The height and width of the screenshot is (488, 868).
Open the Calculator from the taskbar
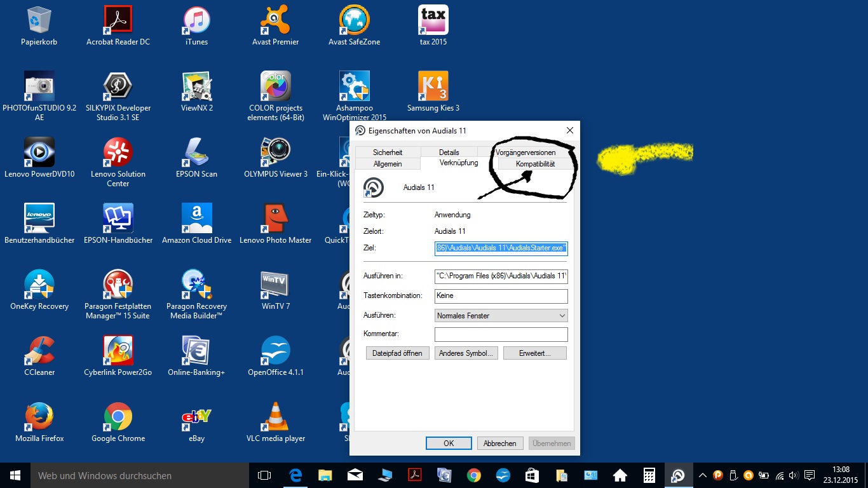pyautogui.click(x=649, y=475)
